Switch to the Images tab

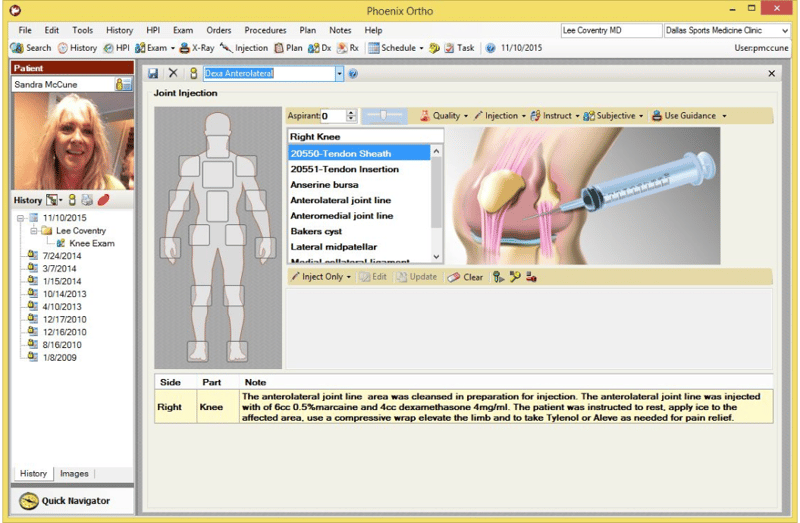74,473
